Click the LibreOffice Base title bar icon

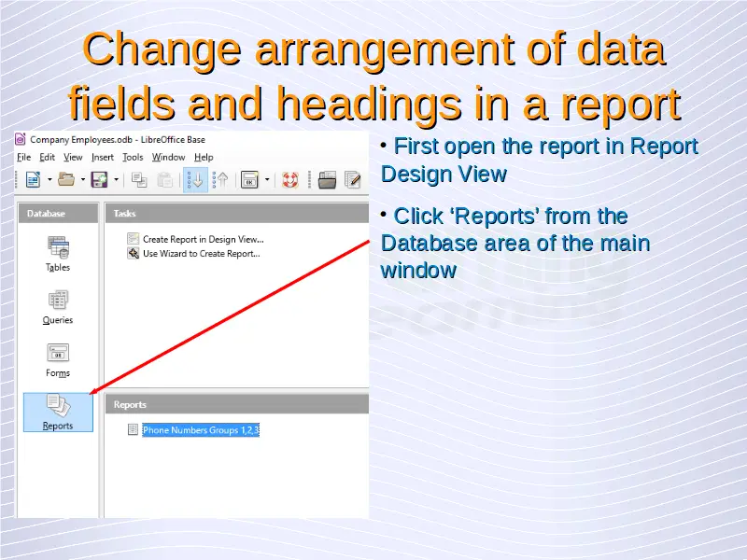(20, 139)
